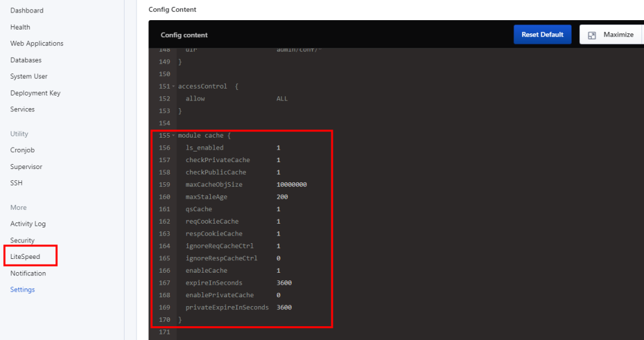The width and height of the screenshot is (644, 340).
Task: Click the reqCookieCache setting
Action: pyautogui.click(x=233, y=222)
